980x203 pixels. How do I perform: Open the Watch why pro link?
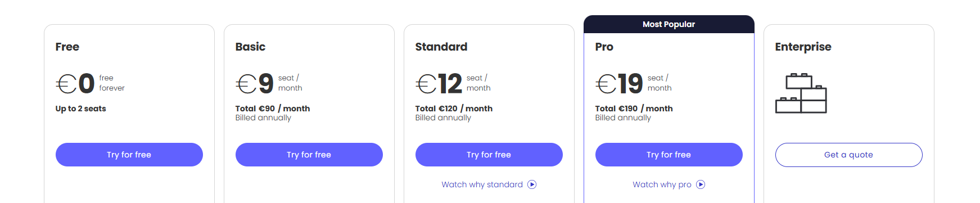[x=662, y=184]
